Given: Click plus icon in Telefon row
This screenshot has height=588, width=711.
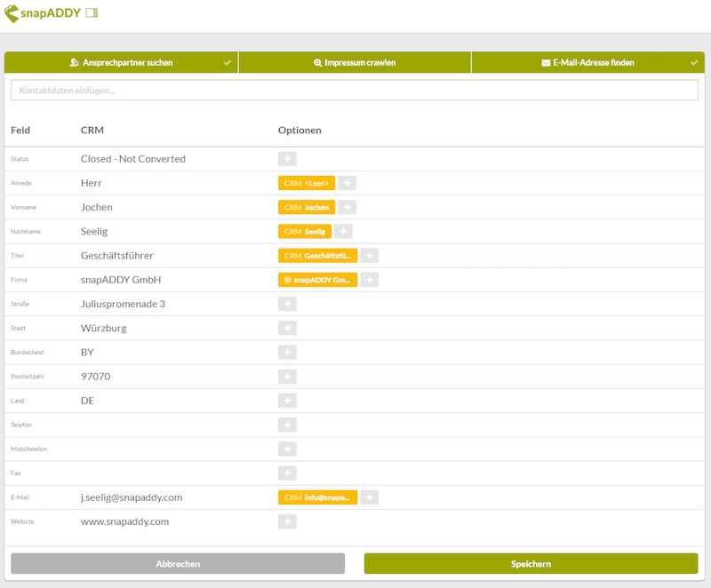Looking at the screenshot, I should point(287,425).
